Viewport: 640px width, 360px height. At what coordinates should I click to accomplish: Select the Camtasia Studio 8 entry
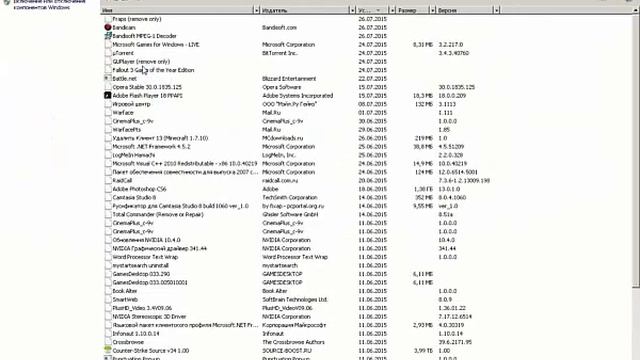coord(134,198)
